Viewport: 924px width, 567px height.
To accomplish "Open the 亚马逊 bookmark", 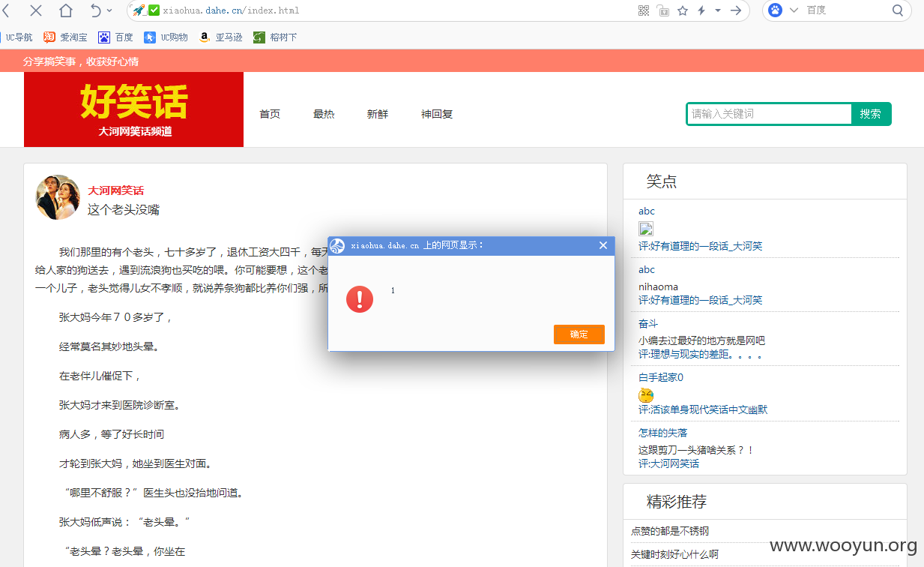I will coord(220,37).
